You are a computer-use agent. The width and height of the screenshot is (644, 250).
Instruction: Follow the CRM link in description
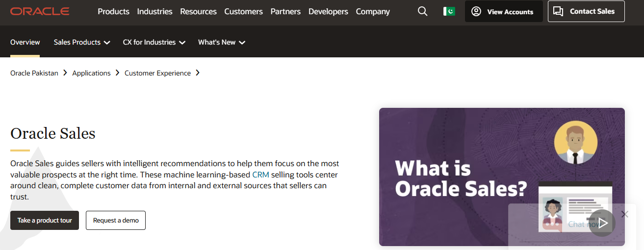coord(260,175)
